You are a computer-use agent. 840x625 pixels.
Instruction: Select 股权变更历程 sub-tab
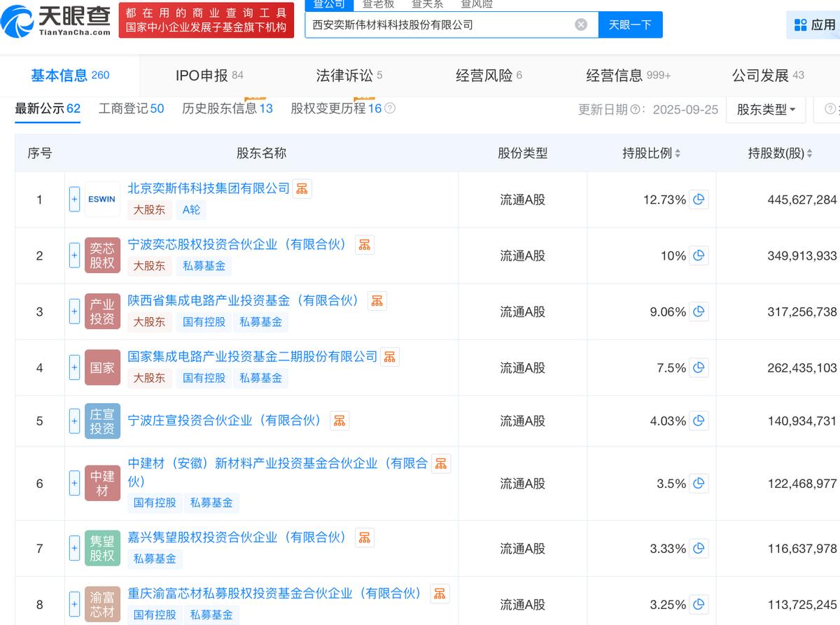(336, 108)
